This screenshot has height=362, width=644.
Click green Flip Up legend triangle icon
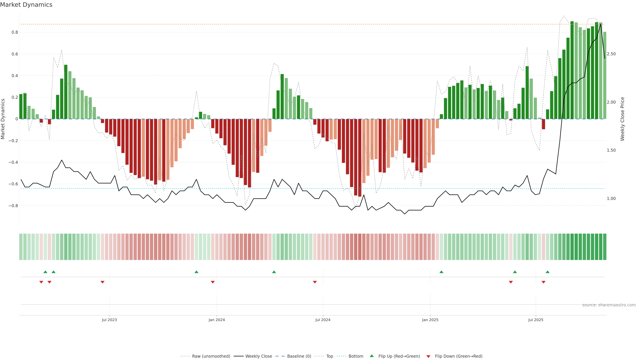coord(372,356)
